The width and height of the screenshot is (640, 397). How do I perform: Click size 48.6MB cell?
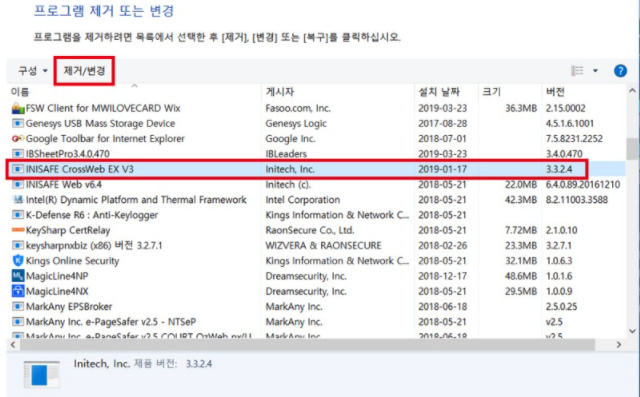tap(521, 276)
